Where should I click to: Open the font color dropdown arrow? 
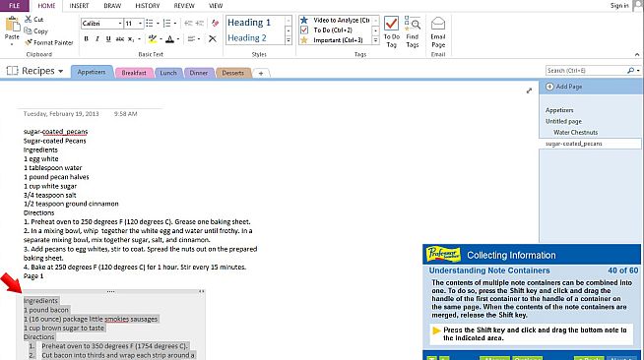pos(178,39)
